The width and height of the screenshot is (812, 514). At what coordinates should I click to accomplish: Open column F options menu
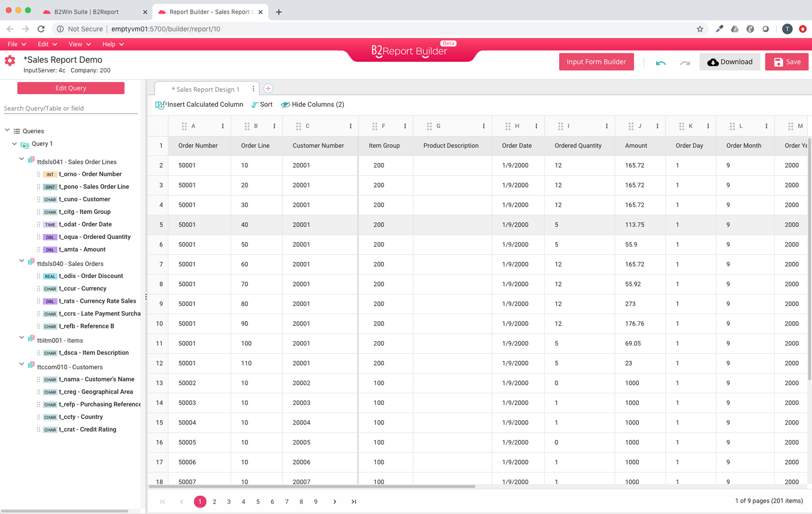pos(405,126)
